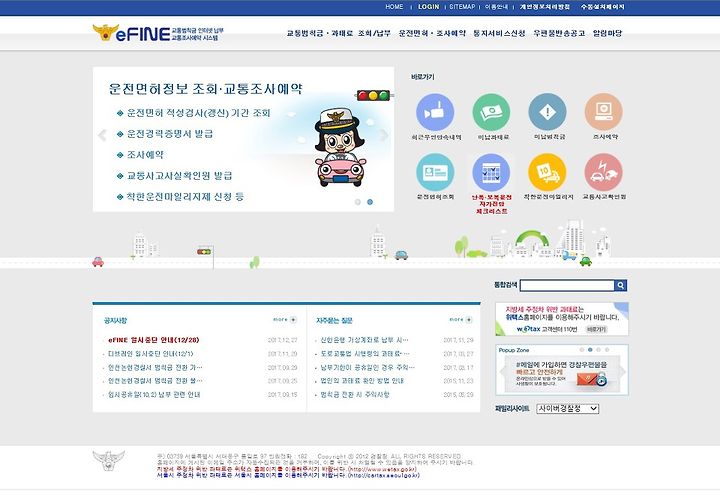
Task: Go to HOME in top bar
Action: click(x=394, y=7)
